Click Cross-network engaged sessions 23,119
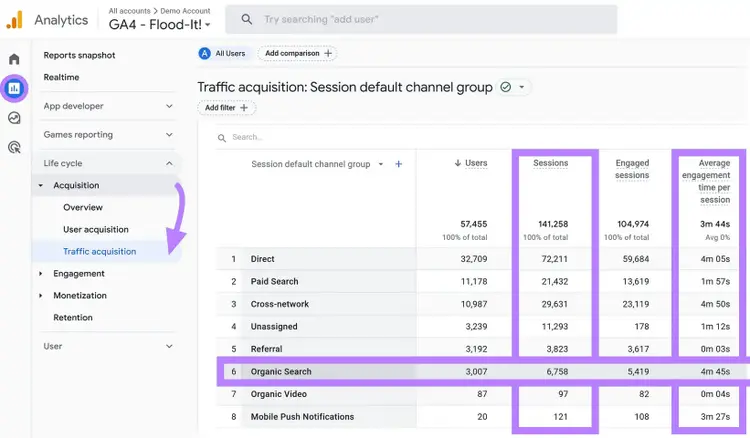750x438 pixels. [636, 304]
